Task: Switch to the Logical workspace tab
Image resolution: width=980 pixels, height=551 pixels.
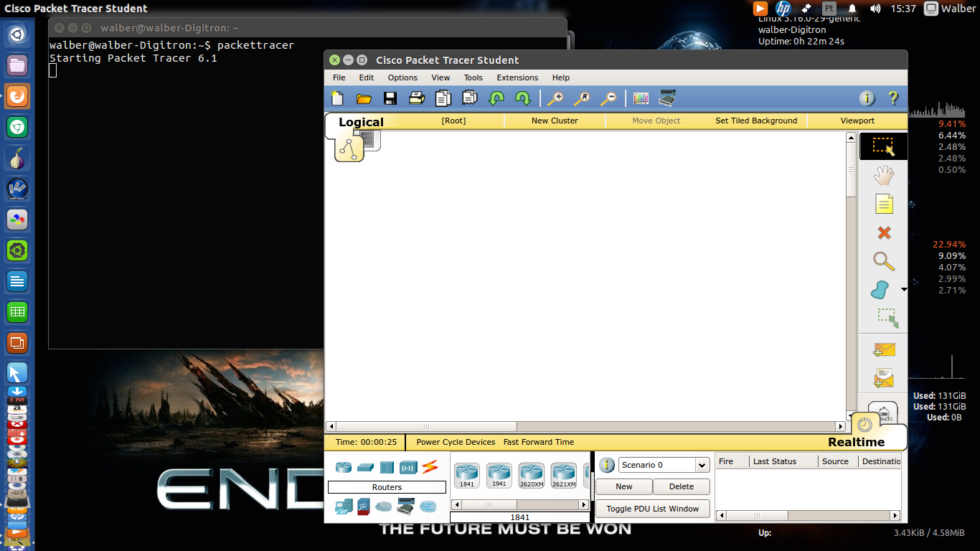Action: click(x=361, y=122)
